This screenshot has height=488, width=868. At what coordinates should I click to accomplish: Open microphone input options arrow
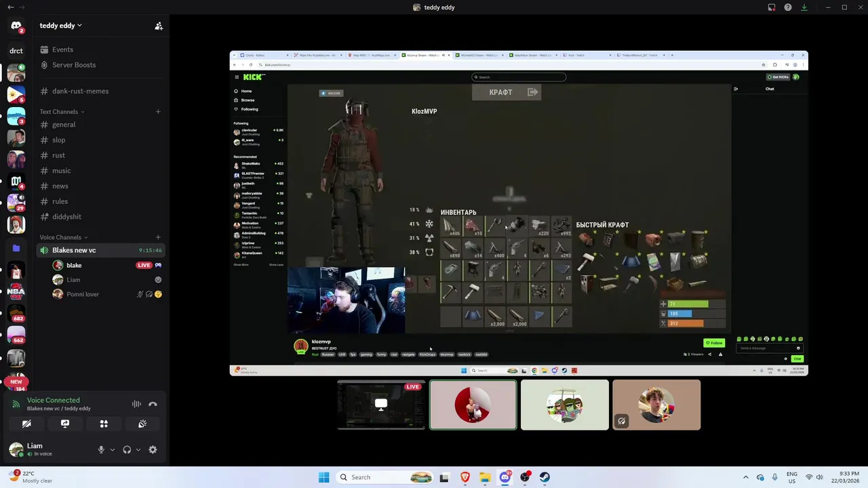[x=113, y=449]
